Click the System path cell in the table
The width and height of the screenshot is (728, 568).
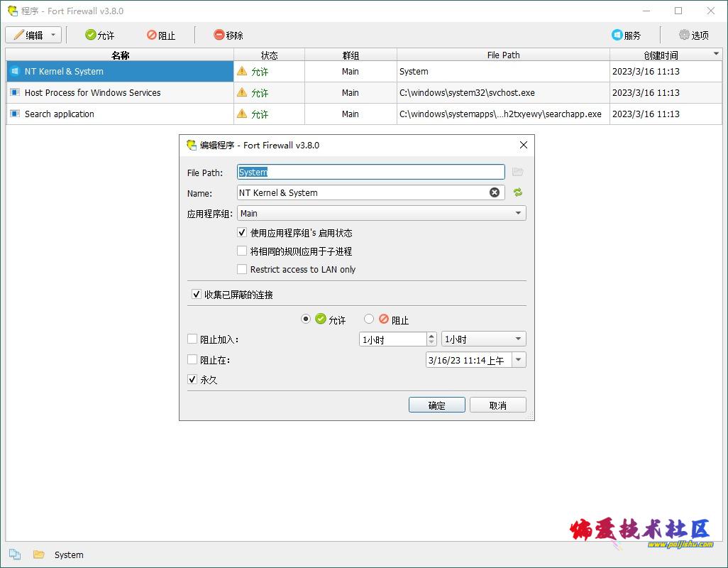click(x=503, y=71)
